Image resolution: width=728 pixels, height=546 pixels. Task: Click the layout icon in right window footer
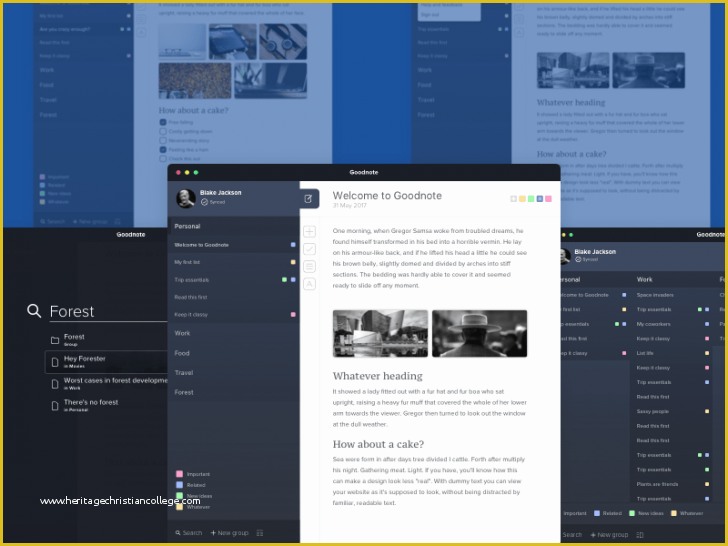(640, 535)
